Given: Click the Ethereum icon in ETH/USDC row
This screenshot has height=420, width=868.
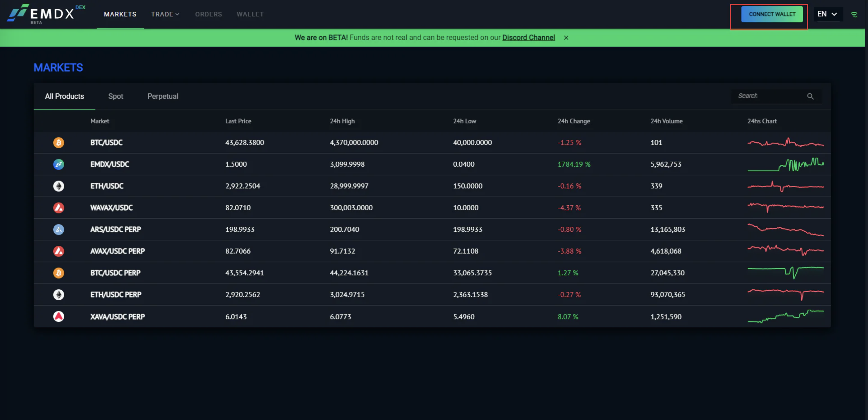Looking at the screenshot, I should pyautogui.click(x=59, y=186).
